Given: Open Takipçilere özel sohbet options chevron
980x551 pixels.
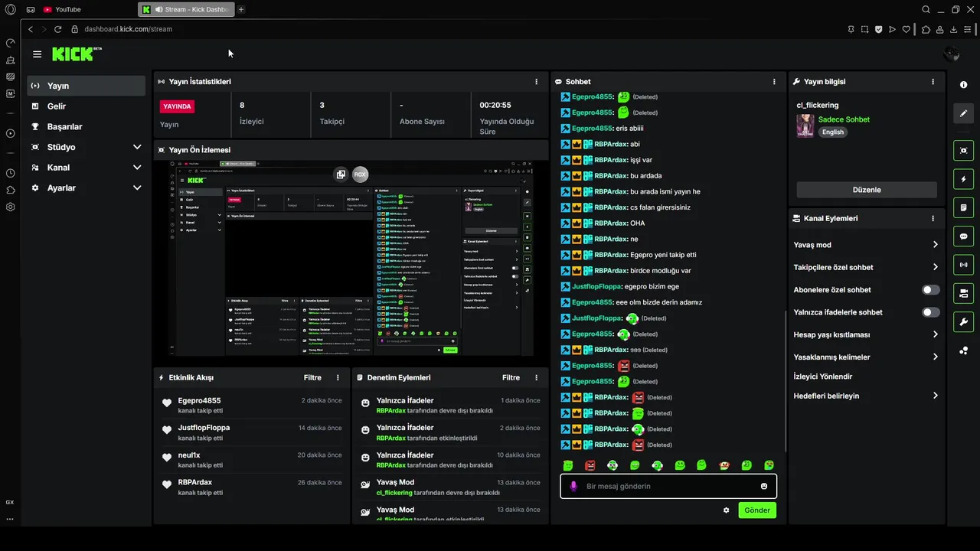Looking at the screenshot, I should coord(935,267).
